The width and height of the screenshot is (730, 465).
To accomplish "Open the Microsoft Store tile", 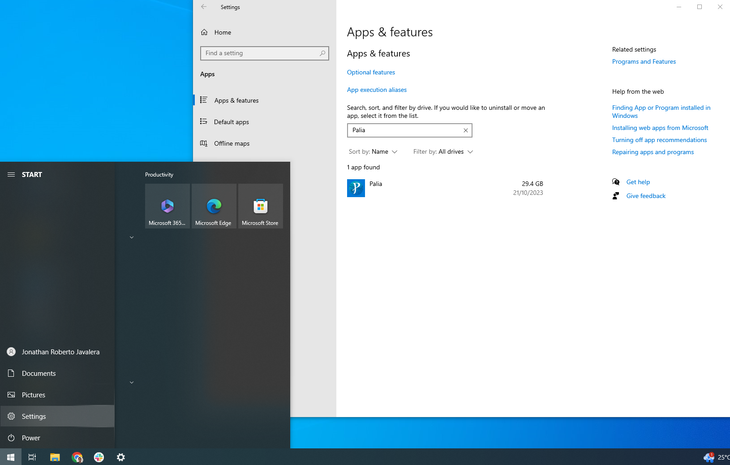I will 260,206.
